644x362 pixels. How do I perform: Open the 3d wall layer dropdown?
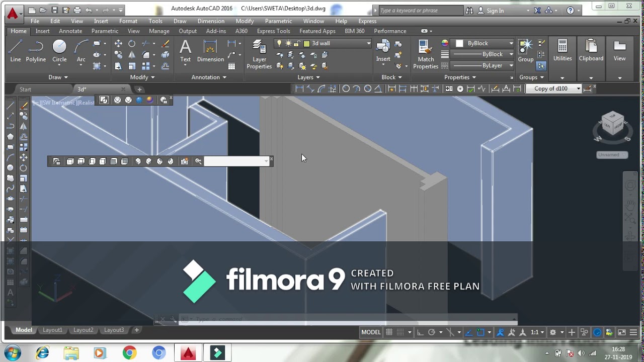click(x=368, y=44)
